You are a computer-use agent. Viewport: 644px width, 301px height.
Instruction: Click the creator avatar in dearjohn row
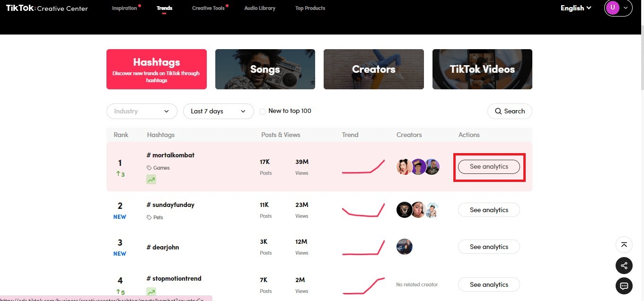coord(405,247)
